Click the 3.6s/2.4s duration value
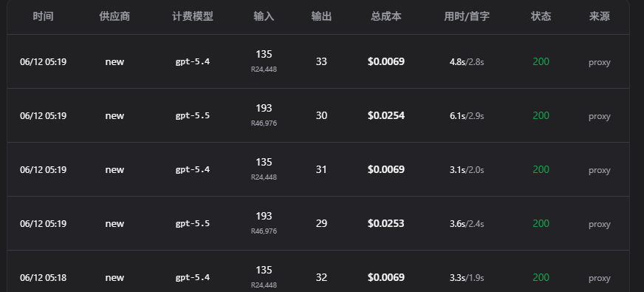Viewport: 644px width, 292px height. [467, 224]
